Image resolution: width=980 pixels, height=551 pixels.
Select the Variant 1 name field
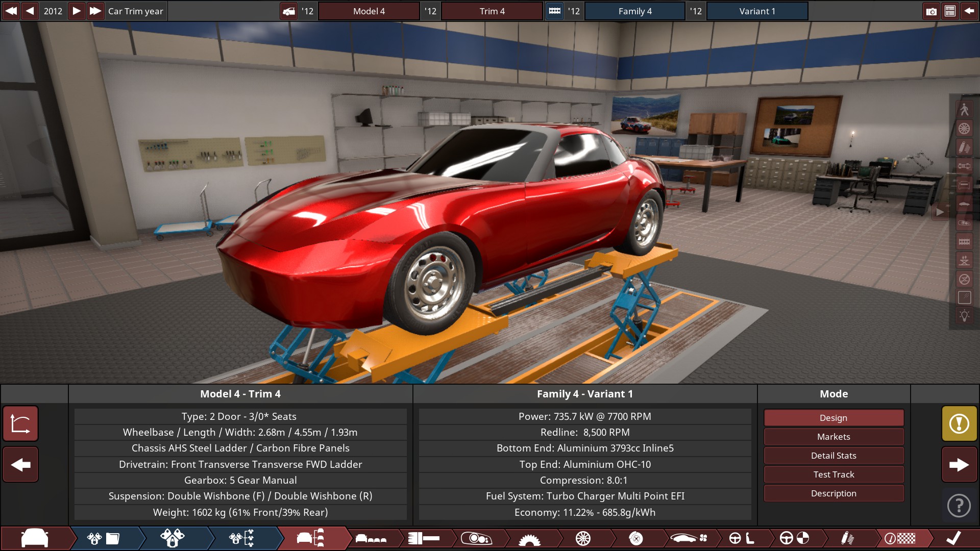tap(757, 11)
